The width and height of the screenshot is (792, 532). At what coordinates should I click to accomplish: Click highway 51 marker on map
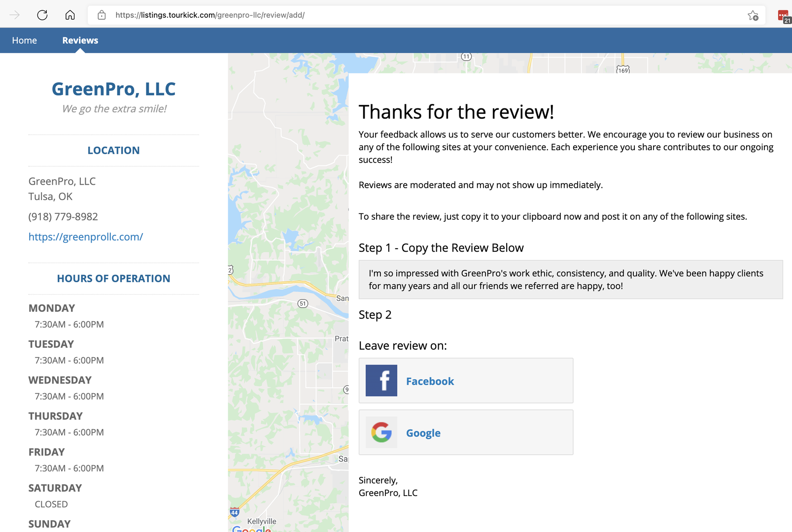click(303, 303)
